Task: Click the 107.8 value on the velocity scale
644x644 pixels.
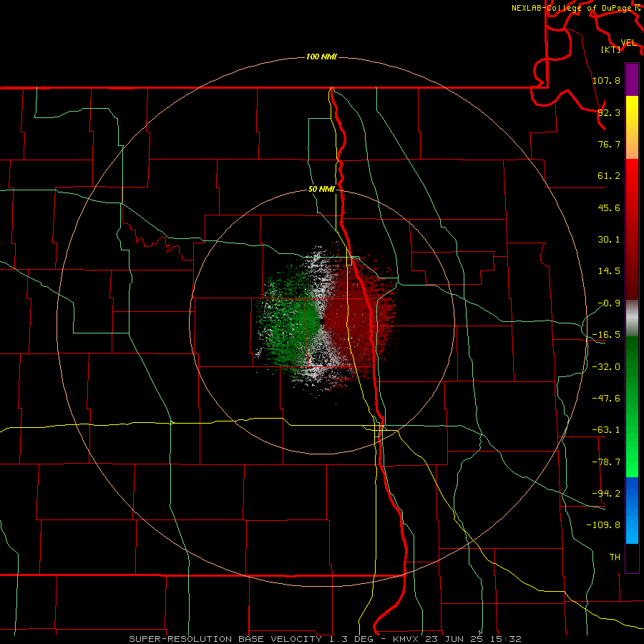Action: 606,80
